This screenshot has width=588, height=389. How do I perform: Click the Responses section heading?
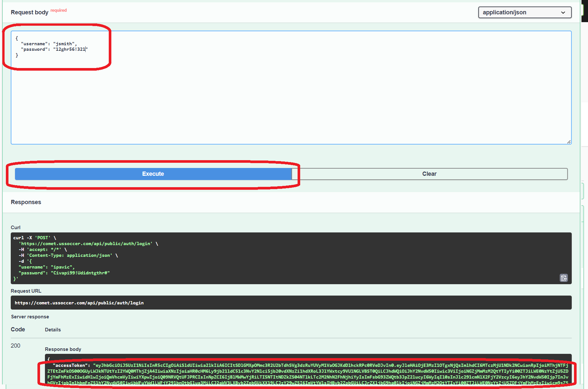(26, 202)
